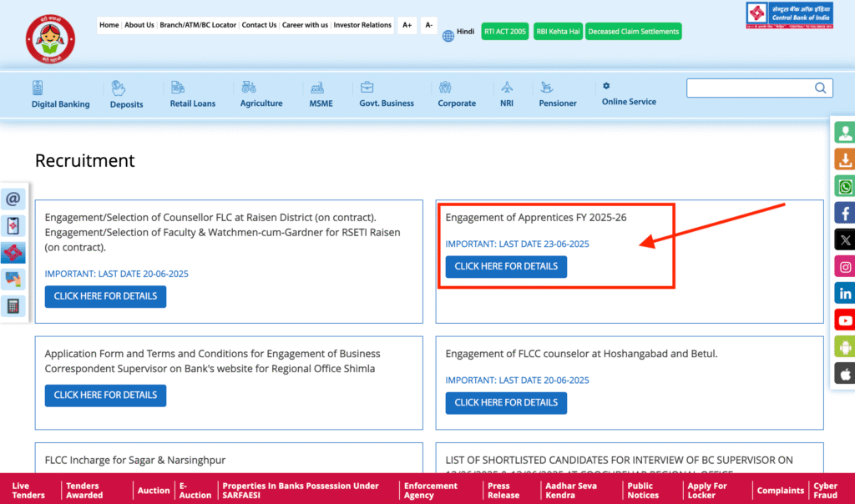Click the globe icon beside Hindi
Screen dimensions: 855x504
click(x=448, y=36)
